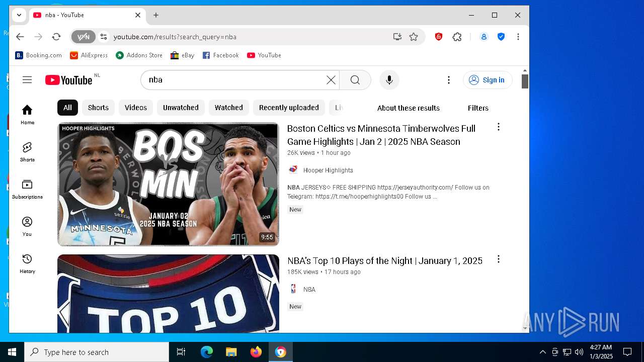Open Addons Store bookmark

[x=139, y=55]
